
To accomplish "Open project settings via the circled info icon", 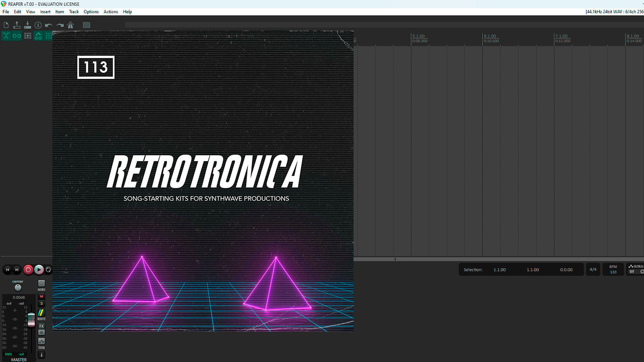I will tap(38, 25).
